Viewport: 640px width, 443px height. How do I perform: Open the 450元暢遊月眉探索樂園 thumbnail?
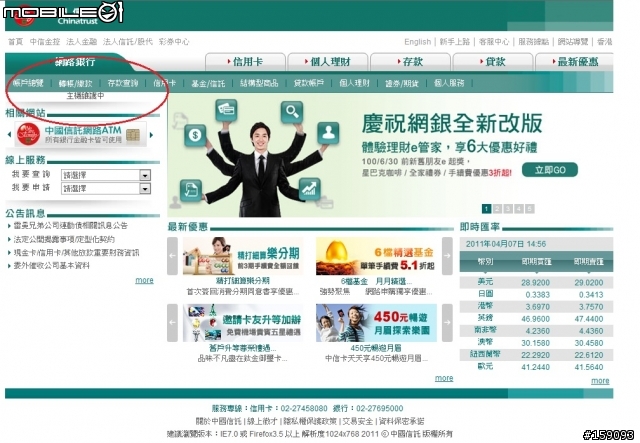pos(376,323)
